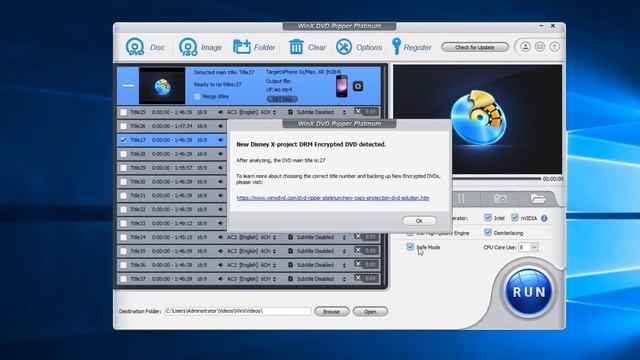Expand the CPU Core Use dropdown
Screen dimensions: 640x360
(x=534, y=247)
